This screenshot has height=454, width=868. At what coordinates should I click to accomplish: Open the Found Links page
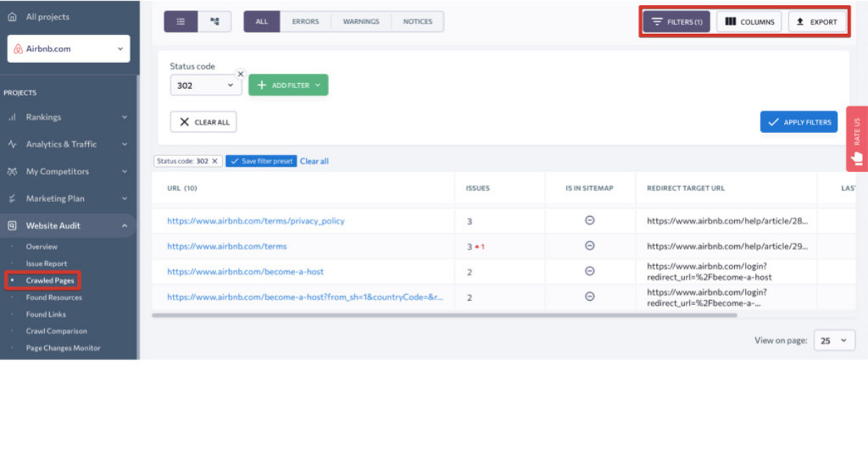[x=46, y=314]
